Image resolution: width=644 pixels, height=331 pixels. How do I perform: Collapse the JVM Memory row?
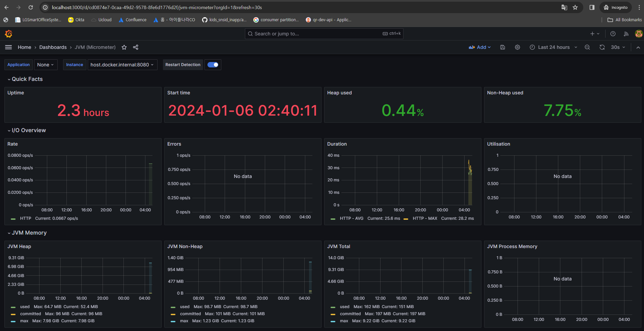(27, 233)
